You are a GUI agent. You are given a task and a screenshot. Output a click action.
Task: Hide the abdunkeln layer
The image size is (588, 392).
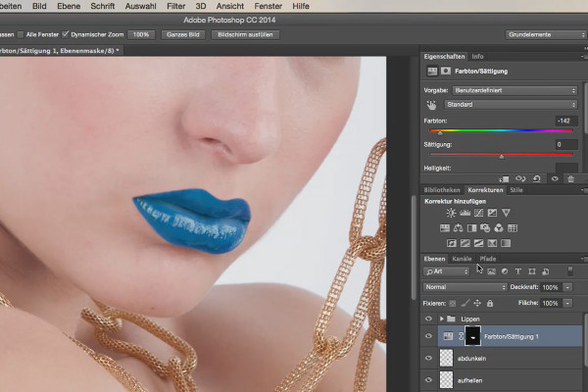(428, 359)
